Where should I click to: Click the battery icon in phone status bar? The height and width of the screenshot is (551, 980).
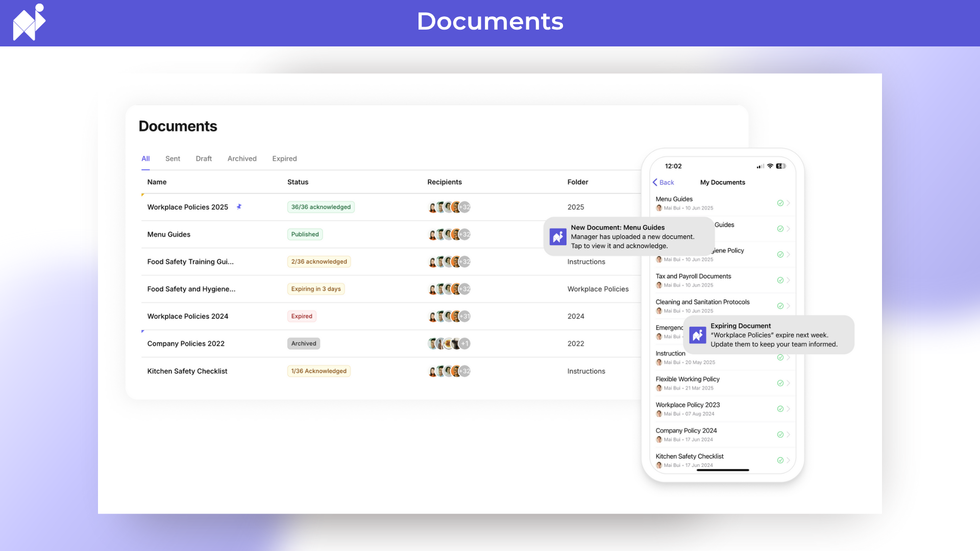point(780,166)
